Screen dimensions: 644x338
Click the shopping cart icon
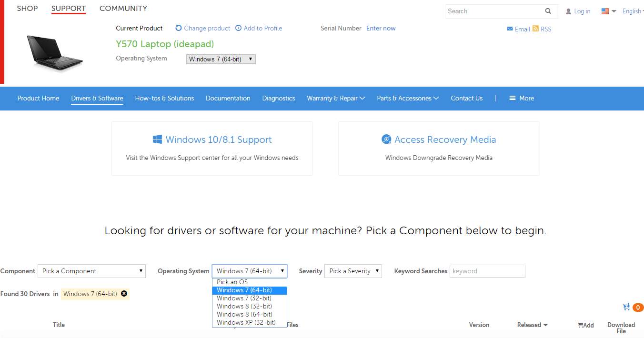(x=626, y=307)
